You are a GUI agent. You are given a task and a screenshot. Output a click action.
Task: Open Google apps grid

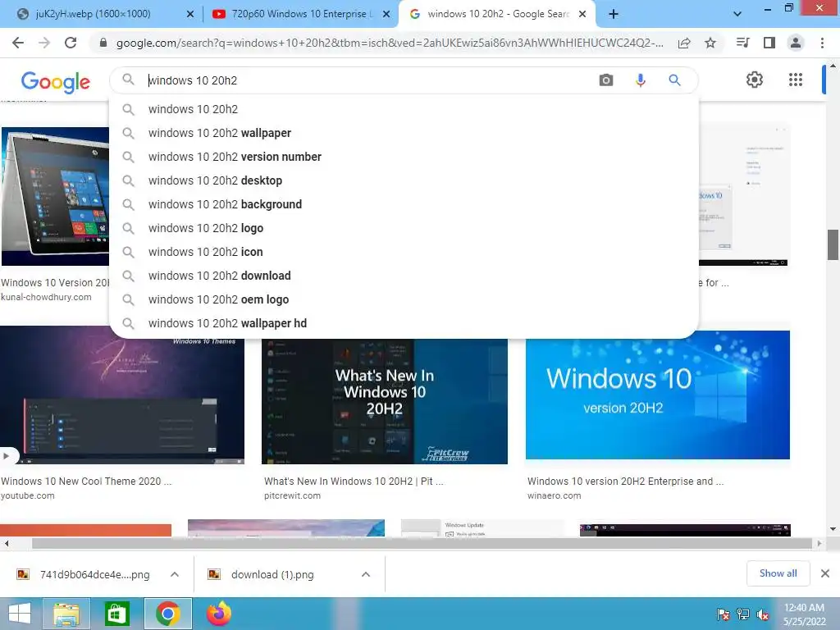(x=796, y=80)
